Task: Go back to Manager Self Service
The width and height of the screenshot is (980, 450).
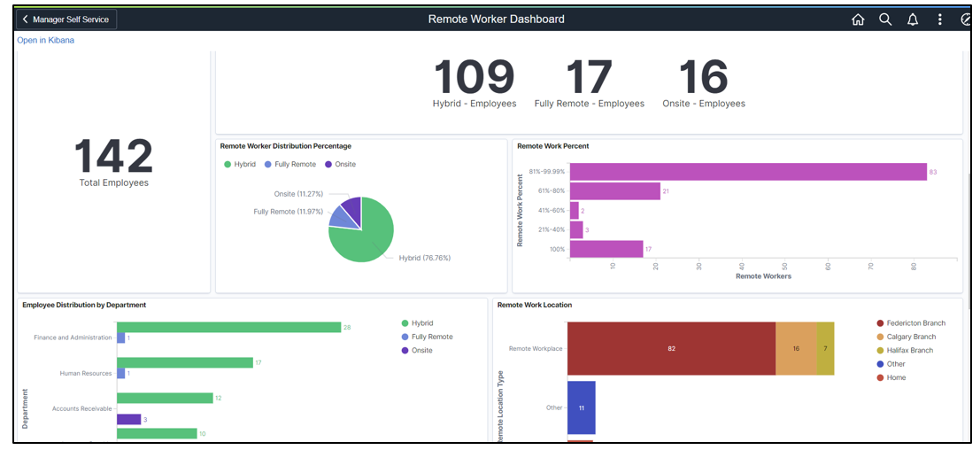Action: pyautogui.click(x=66, y=19)
